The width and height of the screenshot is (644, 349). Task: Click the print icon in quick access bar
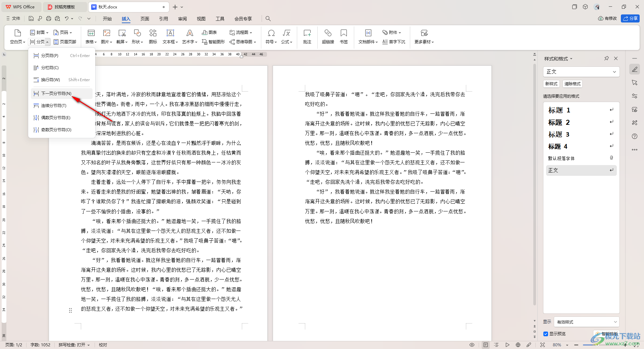click(x=49, y=18)
